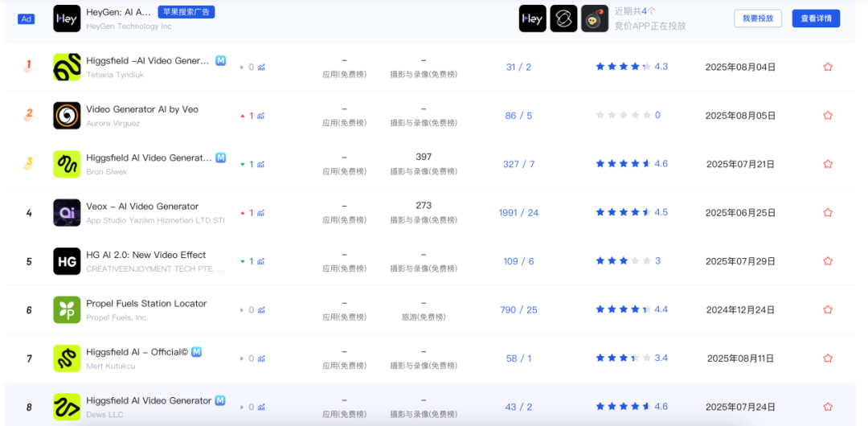Favorite HG AI 2.0 app
The width and height of the screenshot is (868, 426).
pyautogui.click(x=828, y=261)
